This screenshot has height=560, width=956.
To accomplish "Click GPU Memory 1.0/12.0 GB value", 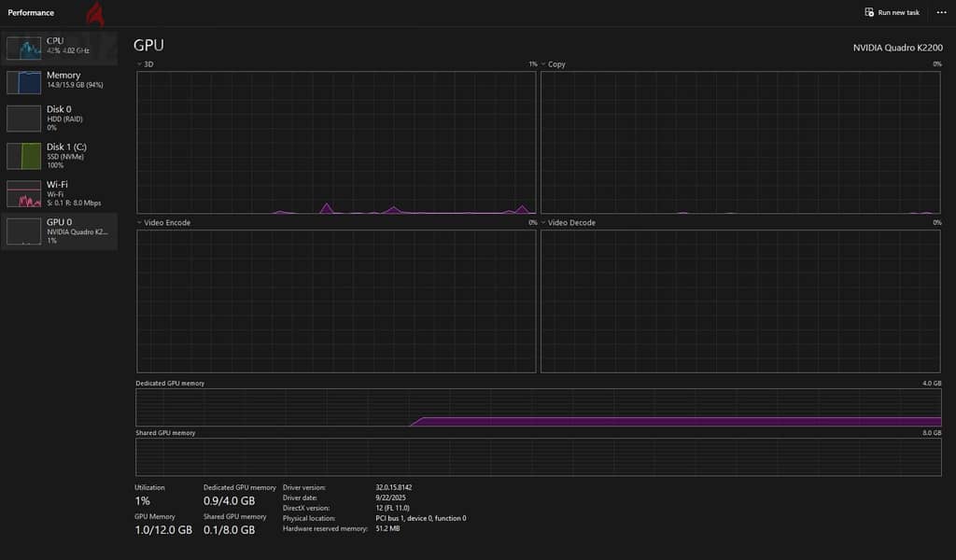I will [x=163, y=530].
